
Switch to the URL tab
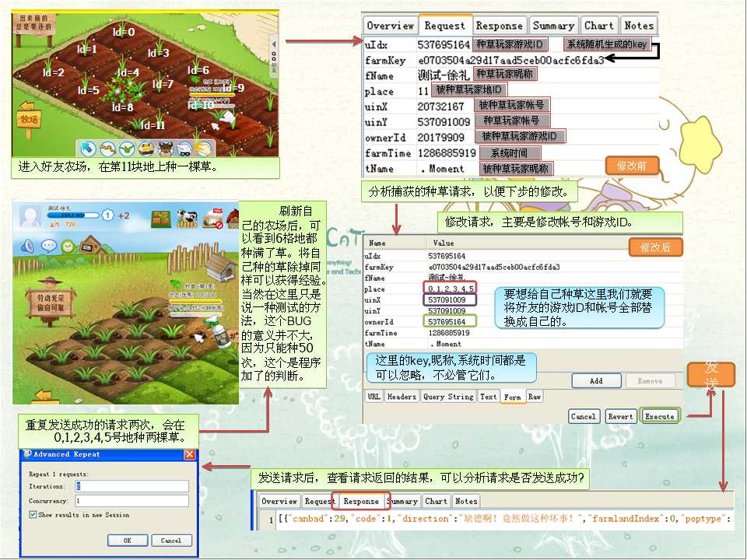374,396
